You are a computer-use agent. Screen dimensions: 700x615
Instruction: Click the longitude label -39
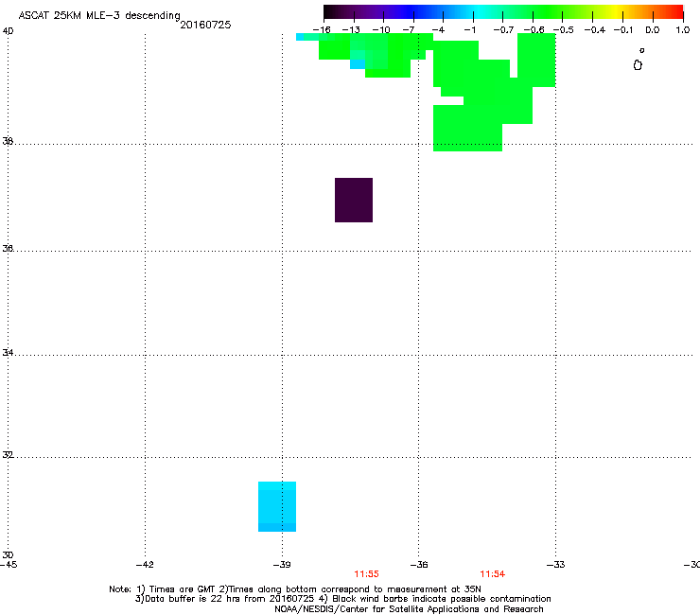pos(282,565)
